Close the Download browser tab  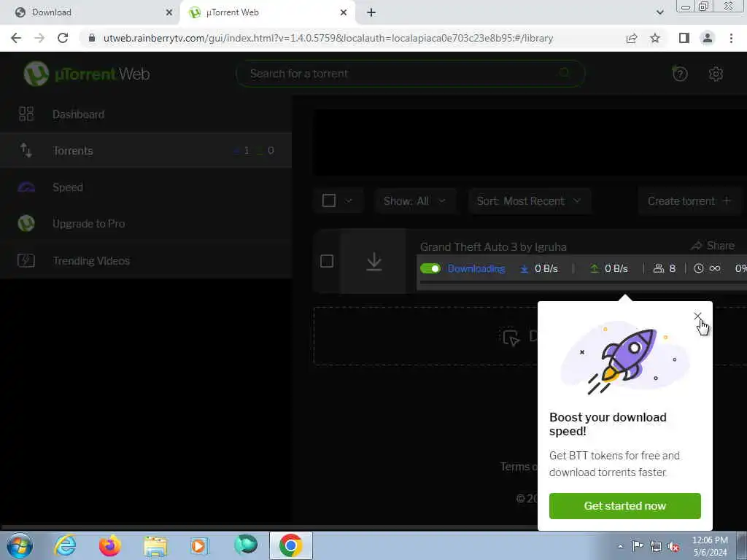tap(169, 12)
